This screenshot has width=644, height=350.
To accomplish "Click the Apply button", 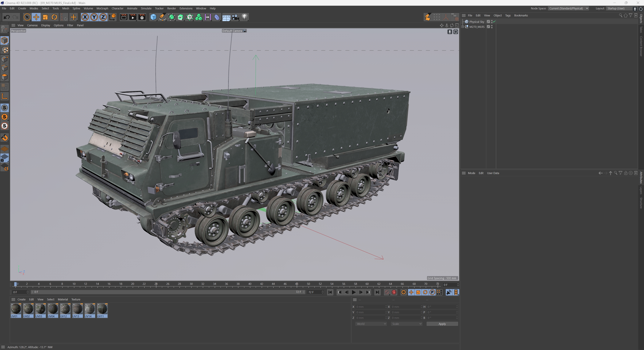I will pyautogui.click(x=442, y=324).
